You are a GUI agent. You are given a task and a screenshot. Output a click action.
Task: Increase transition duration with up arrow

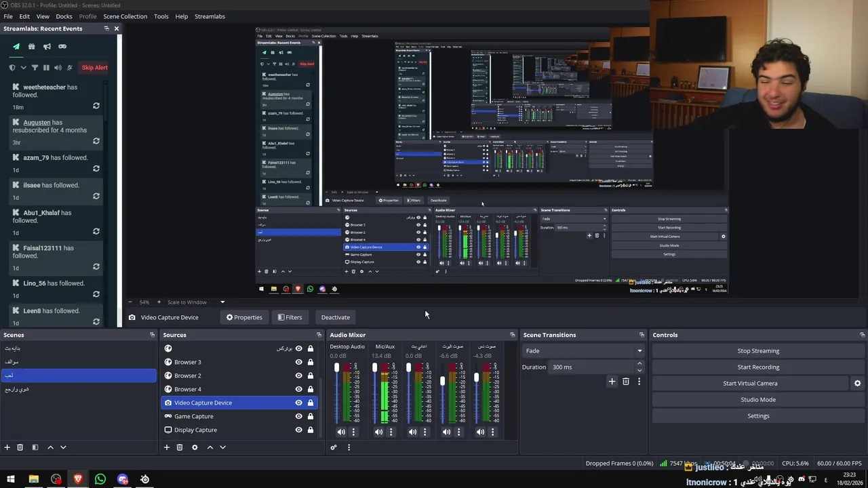[x=639, y=364]
